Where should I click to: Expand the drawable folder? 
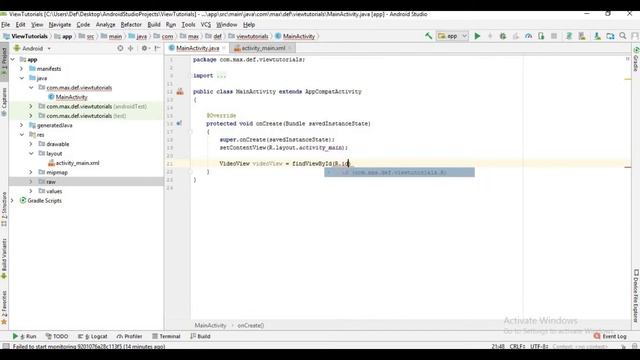point(31,144)
